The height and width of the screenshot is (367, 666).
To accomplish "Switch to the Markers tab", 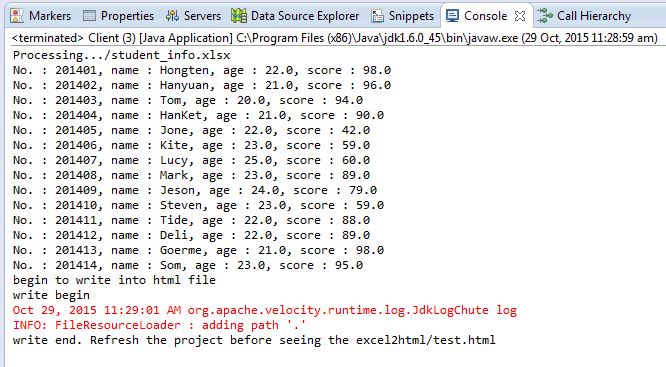I will pos(50,16).
